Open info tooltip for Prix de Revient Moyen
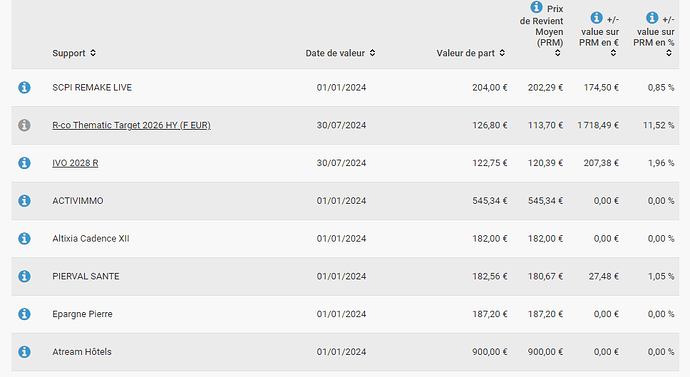Image resolution: width=690 pixels, height=377 pixels. click(x=536, y=7)
